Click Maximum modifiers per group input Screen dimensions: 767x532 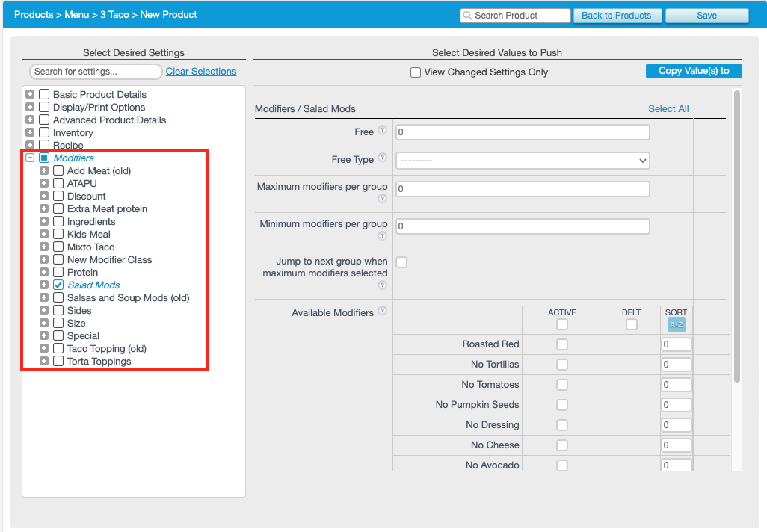point(523,189)
